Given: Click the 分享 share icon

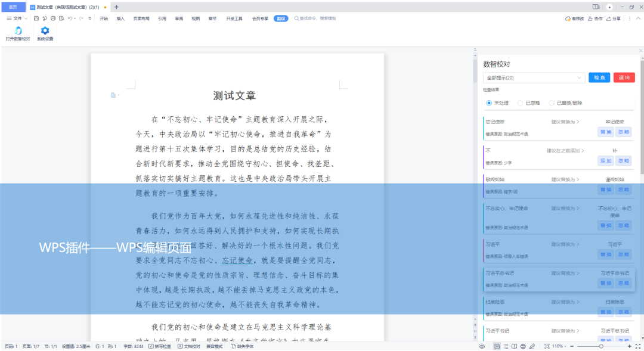Looking at the screenshot, I should tap(614, 18).
